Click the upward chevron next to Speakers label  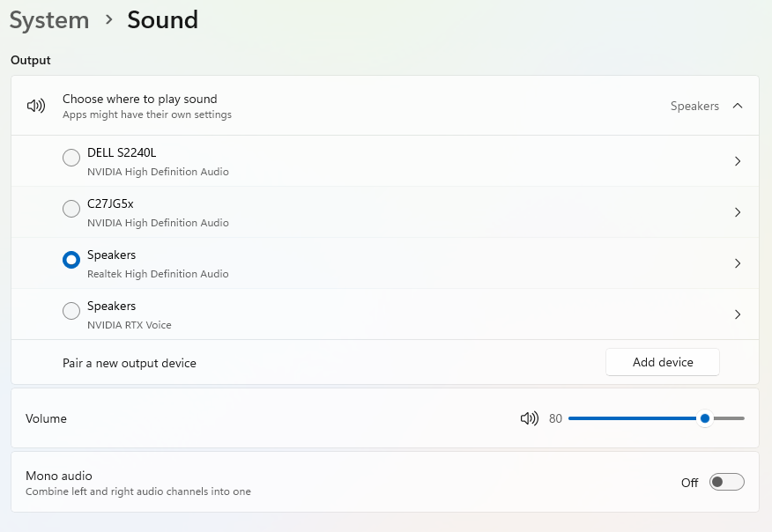coord(739,106)
